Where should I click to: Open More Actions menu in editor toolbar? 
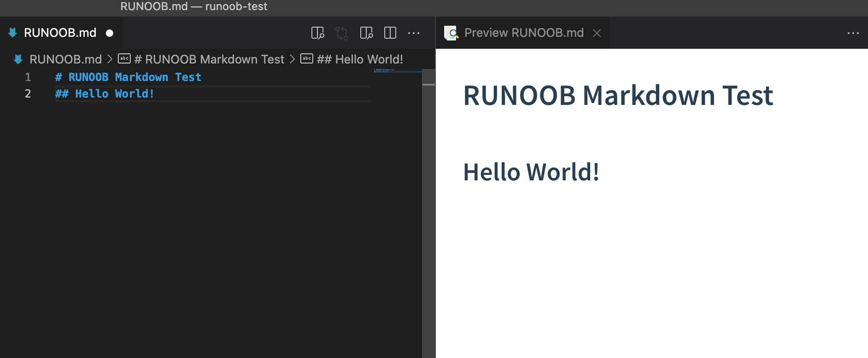point(414,33)
